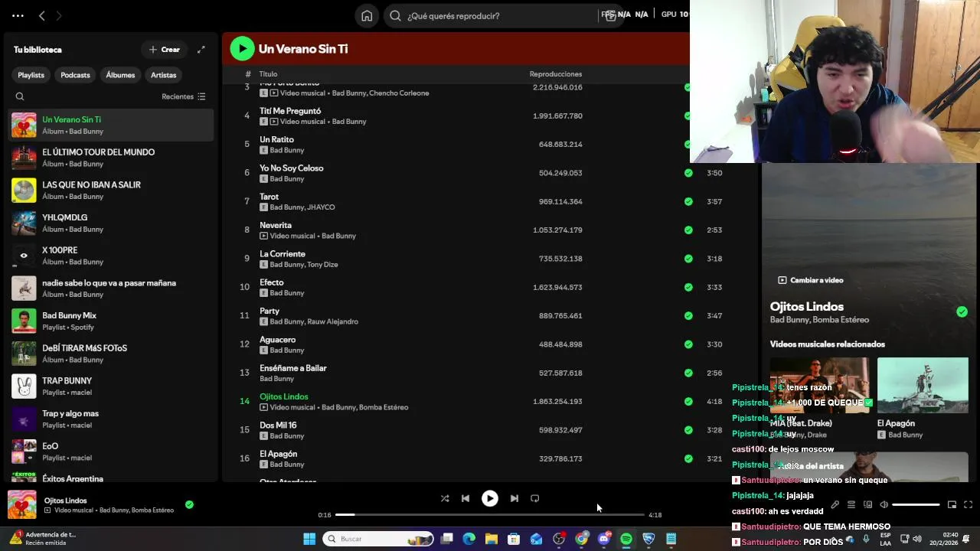The height and width of the screenshot is (551, 980).
Task: Select the track Neverita
Action: (276, 225)
